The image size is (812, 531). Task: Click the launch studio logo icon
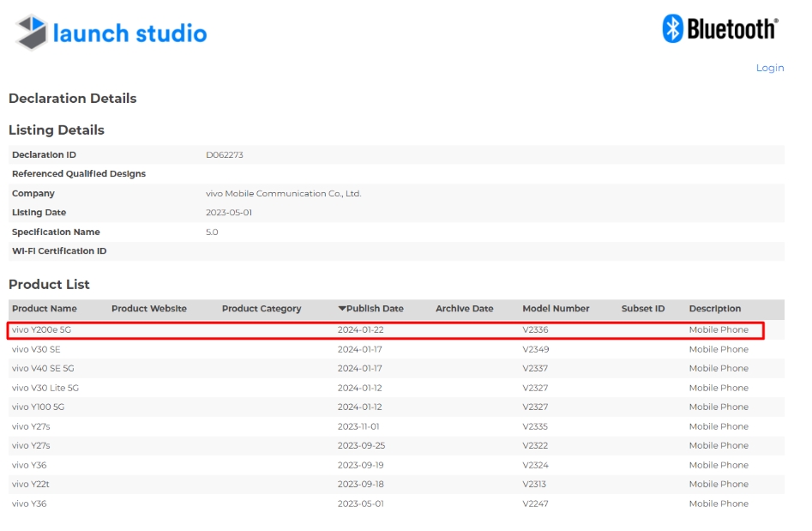tap(31, 32)
